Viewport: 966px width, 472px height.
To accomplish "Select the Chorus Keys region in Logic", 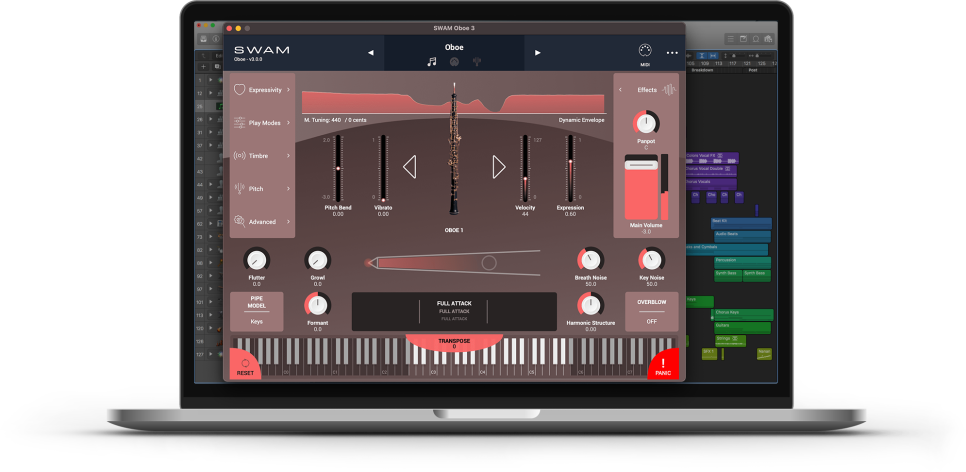I will [x=743, y=314].
